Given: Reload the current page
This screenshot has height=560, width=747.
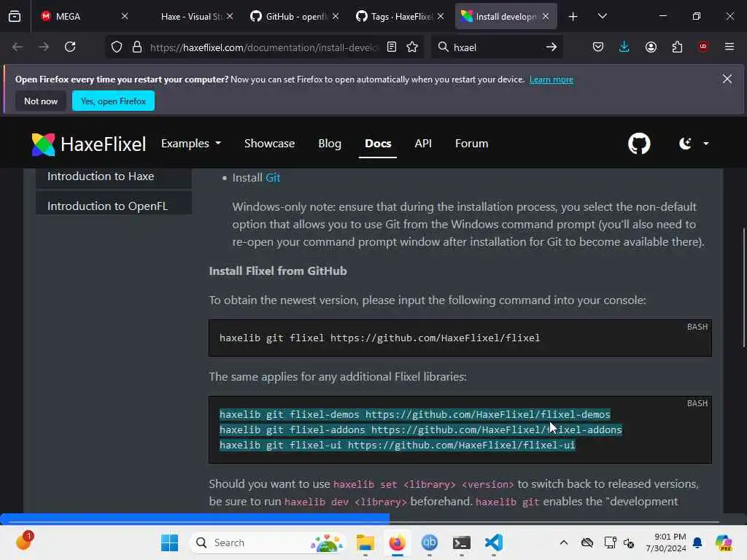Looking at the screenshot, I should pos(70,47).
